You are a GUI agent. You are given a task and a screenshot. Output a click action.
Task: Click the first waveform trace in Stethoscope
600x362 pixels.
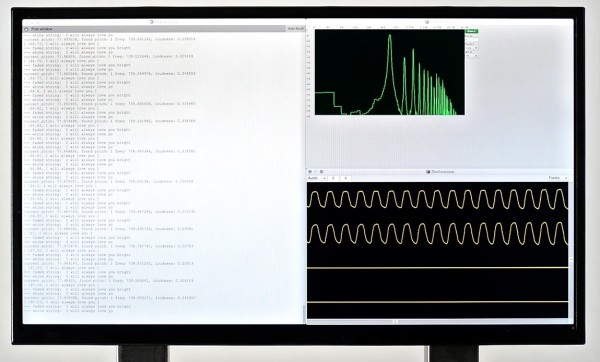click(437, 199)
